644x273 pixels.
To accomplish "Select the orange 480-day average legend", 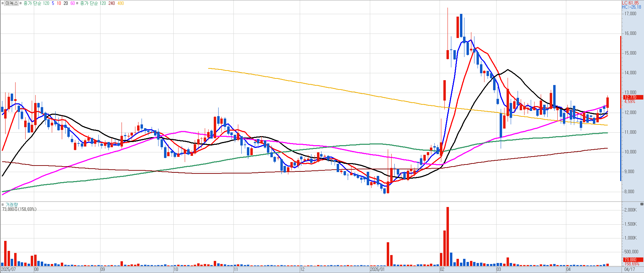I will click(x=121, y=3).
